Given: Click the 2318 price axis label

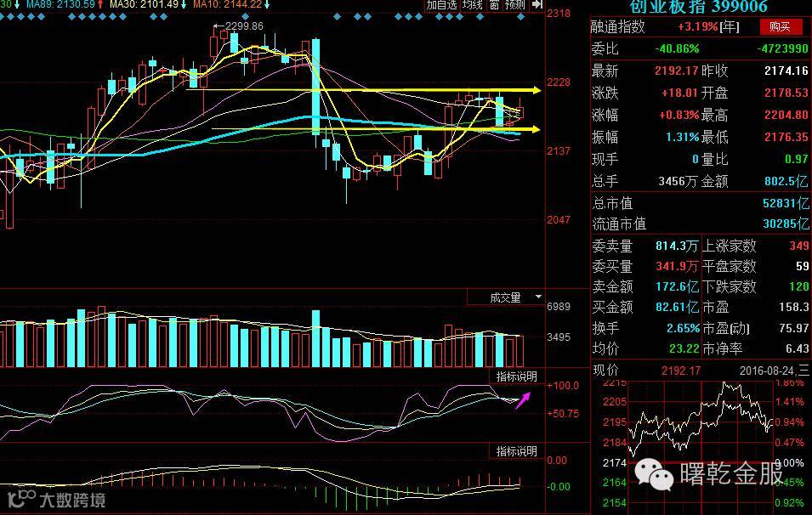Looking at the screenshot, I should (x=559, y=14).
